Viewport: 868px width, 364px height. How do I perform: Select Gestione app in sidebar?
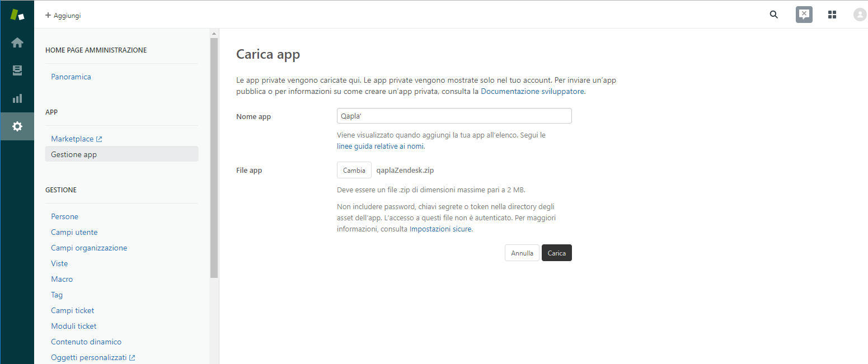[121, 154]
